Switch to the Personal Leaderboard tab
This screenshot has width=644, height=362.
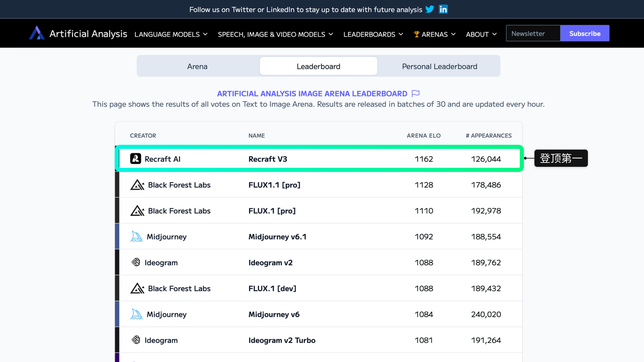click(439, 66)
